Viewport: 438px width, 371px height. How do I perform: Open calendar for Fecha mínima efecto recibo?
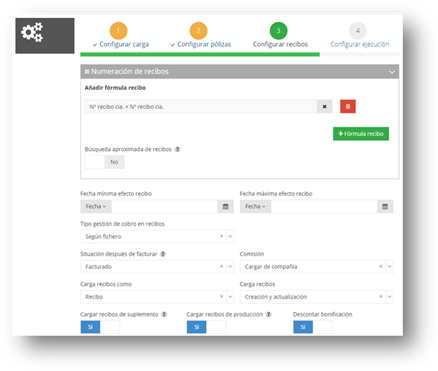(x=226, y=207)
